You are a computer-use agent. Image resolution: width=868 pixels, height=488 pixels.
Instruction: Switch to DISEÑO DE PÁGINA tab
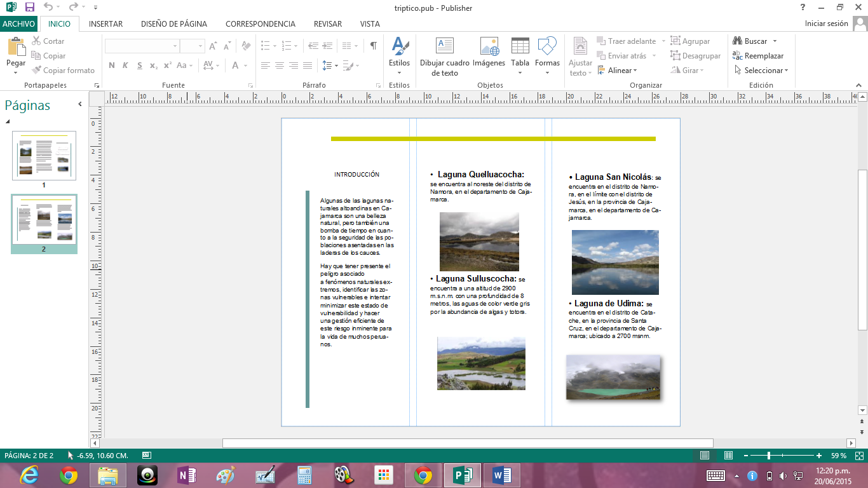click(173, 24)
